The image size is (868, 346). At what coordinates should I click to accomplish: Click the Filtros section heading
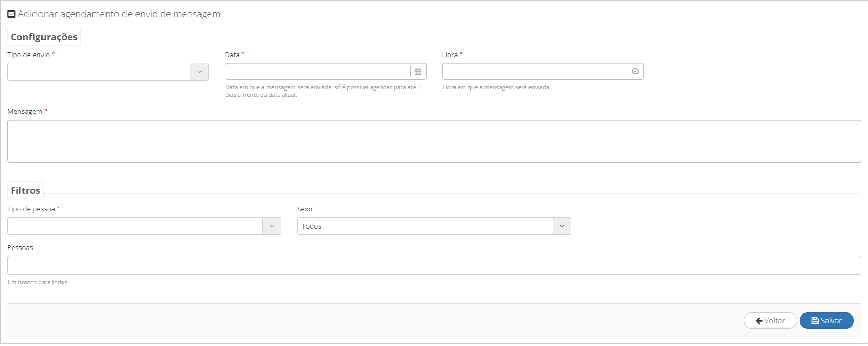pos(25,190)
